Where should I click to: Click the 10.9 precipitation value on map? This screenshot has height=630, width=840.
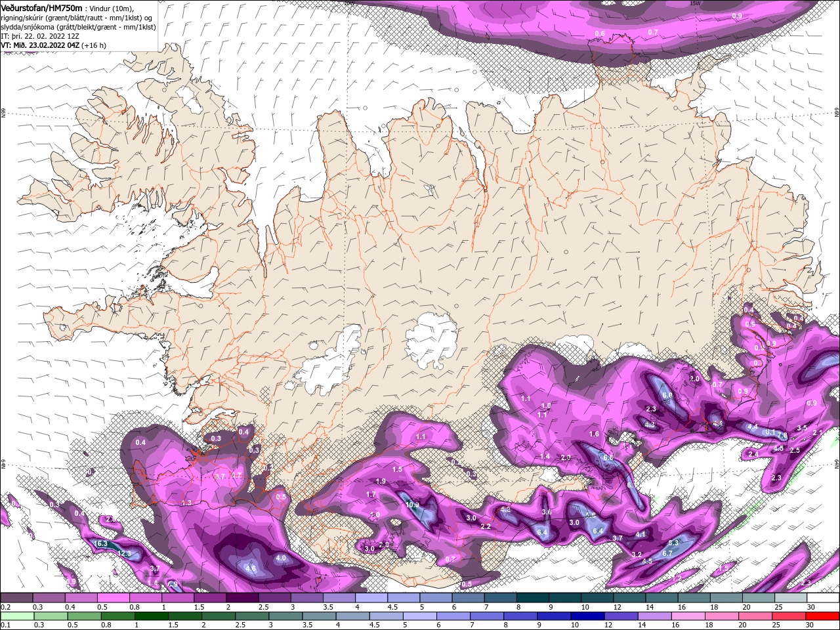click(x=412, y=505)
